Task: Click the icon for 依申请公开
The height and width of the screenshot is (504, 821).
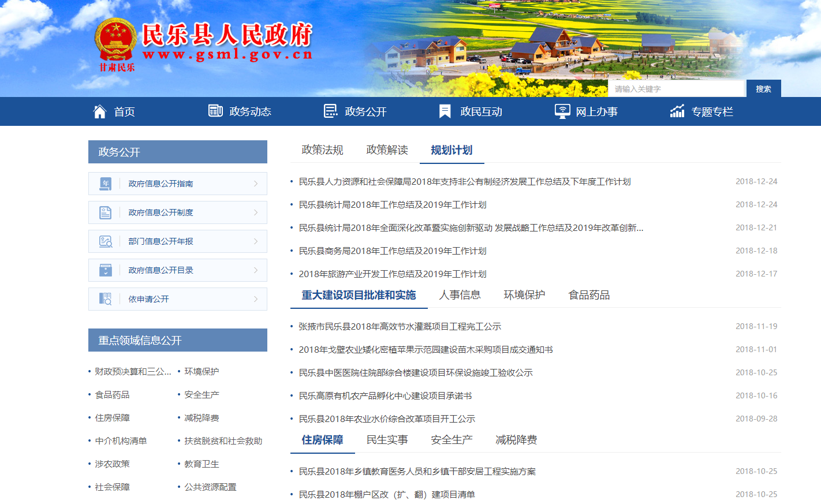Action: click(x=105, y=299)
